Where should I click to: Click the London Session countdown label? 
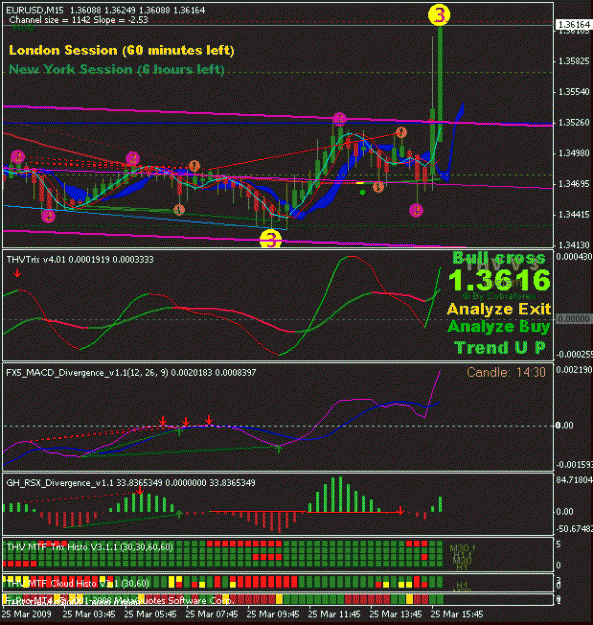[x=121, y=50]
